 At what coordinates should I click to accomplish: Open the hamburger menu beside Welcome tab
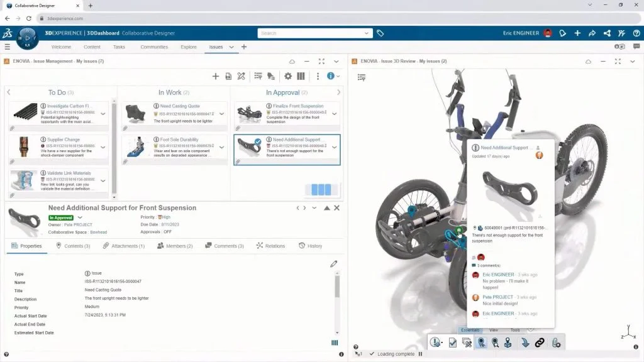click(7, 47)
